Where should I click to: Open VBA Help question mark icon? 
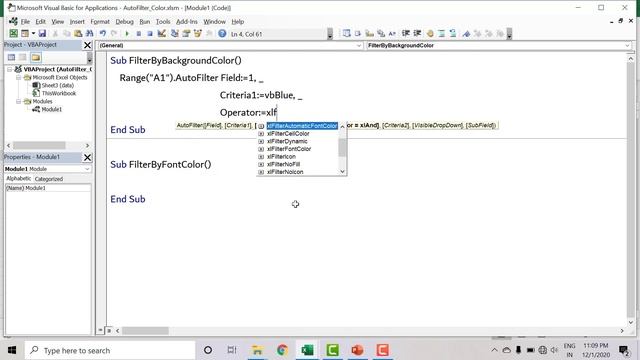click(x=222, y=34)
